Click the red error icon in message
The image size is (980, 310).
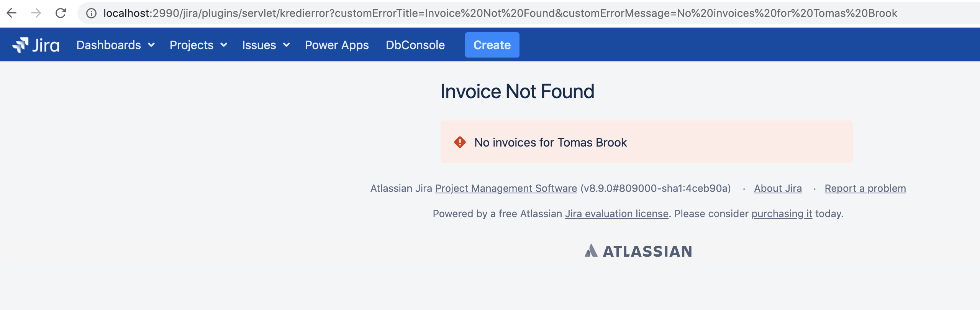point(460,142)
